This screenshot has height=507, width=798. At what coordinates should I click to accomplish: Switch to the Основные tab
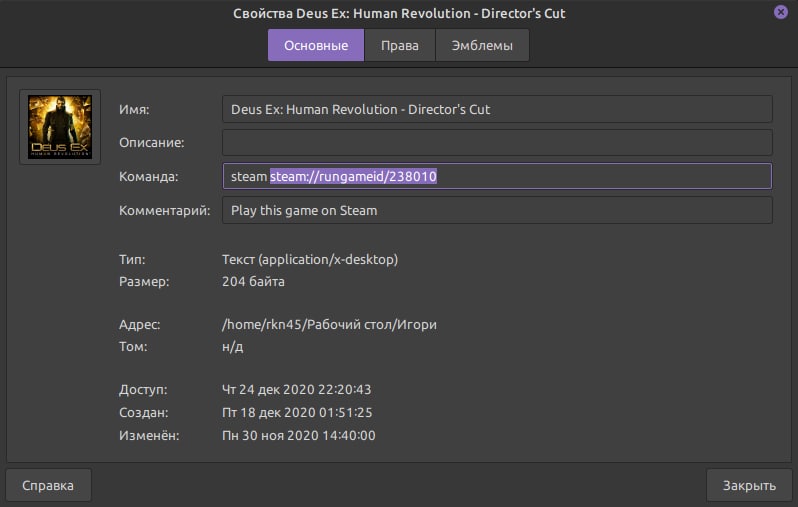(316, 45)
